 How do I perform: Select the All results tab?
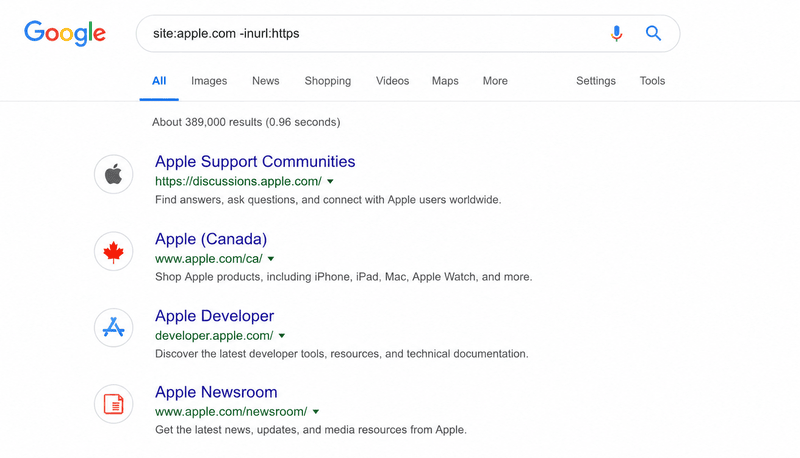click(159, 81)
